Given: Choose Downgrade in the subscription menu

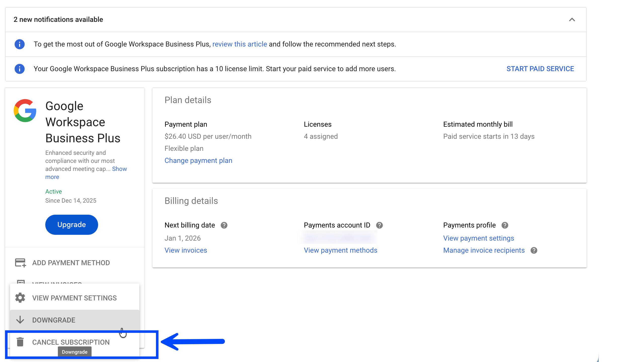Looking at the screenshot, I should (x=54, y=320).
